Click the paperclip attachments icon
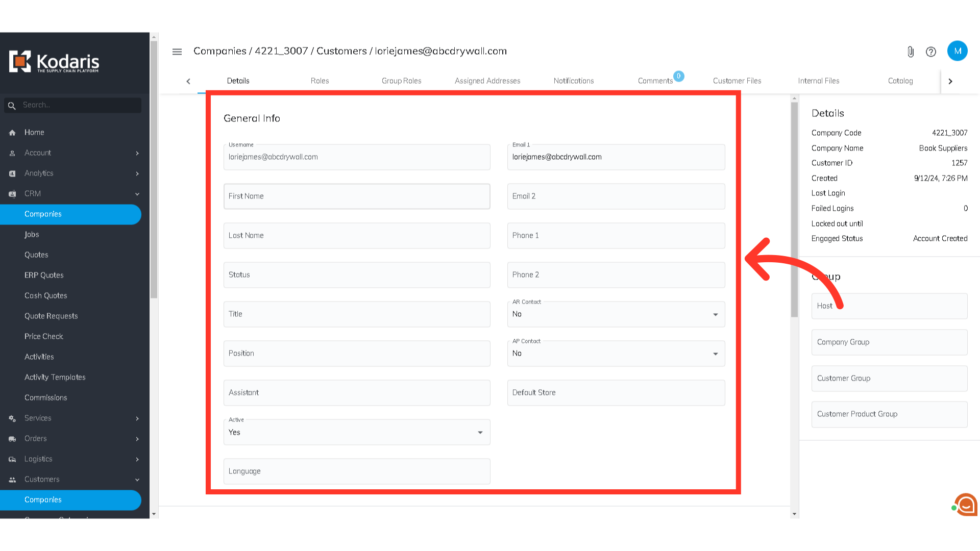980x551 pixels. (911, 52)
